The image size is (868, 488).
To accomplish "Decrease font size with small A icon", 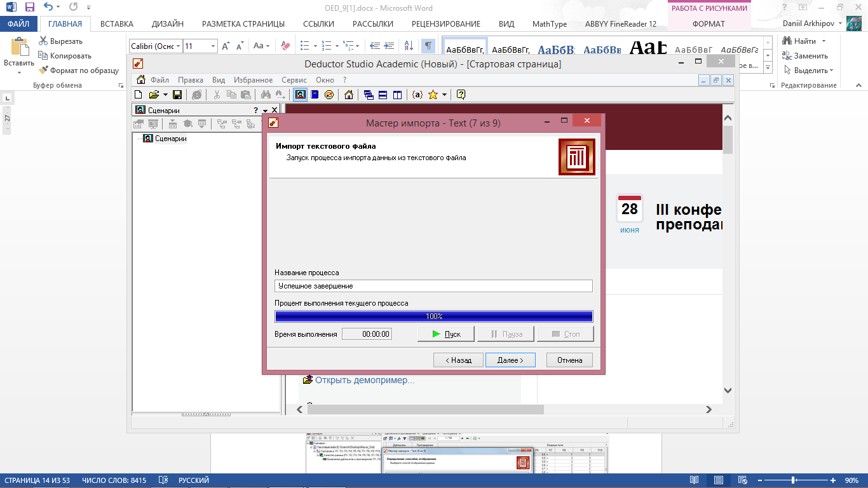I will tap(240, 46).
